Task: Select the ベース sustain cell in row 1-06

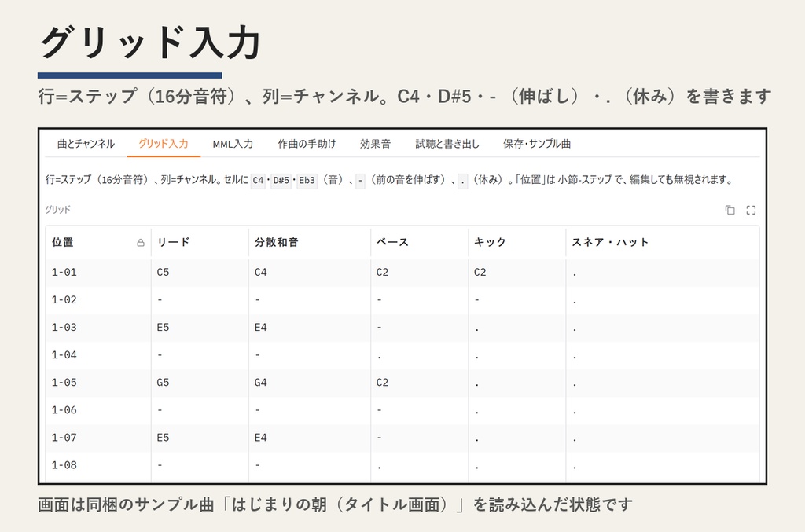Action: (420, 410)
